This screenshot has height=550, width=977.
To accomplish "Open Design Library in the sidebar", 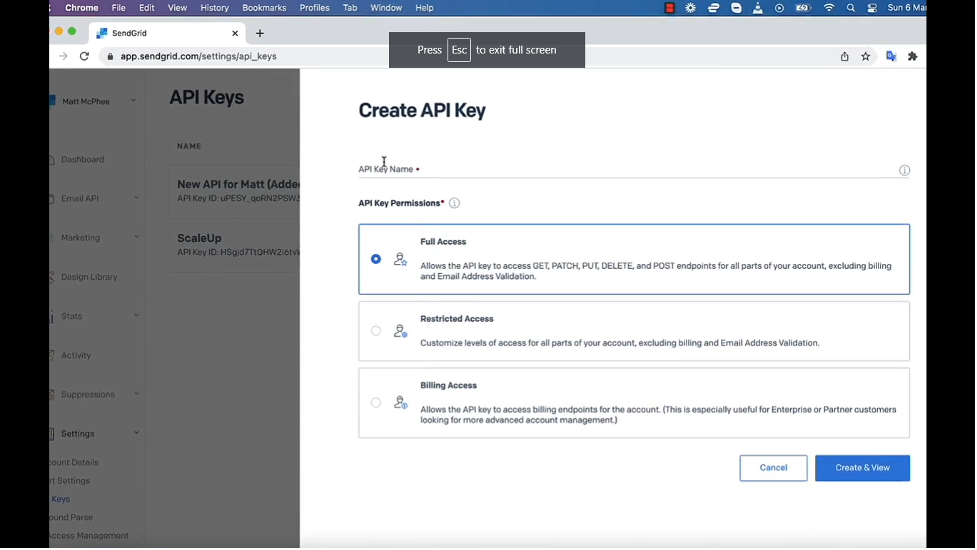I will pos(88,277).
